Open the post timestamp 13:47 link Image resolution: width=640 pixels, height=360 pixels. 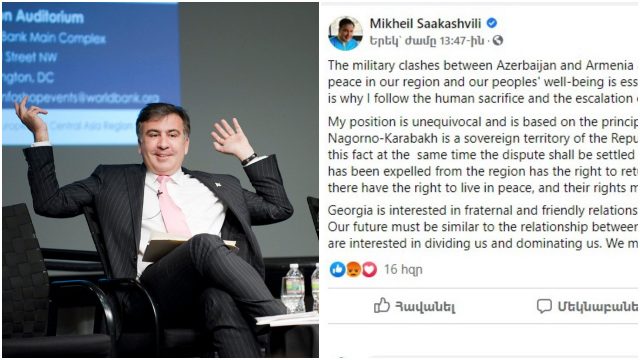[x=427, y=41]
